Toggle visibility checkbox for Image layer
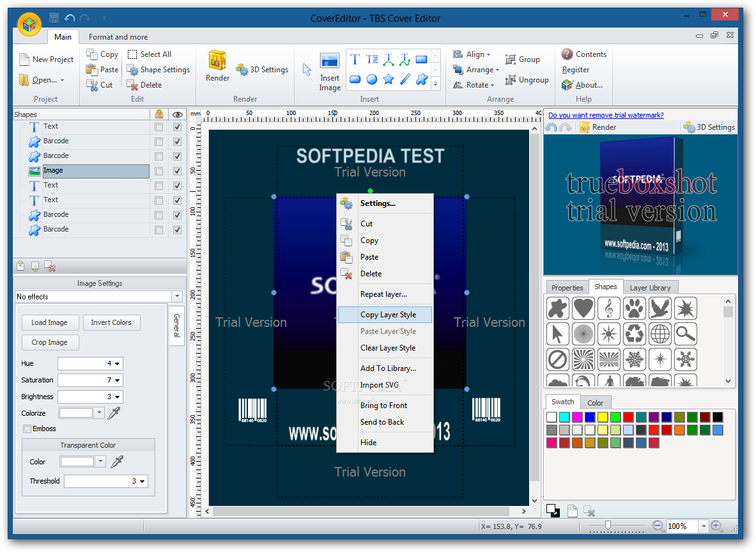Viewport: 756px width, 552px height. click(x=178, y=171)
